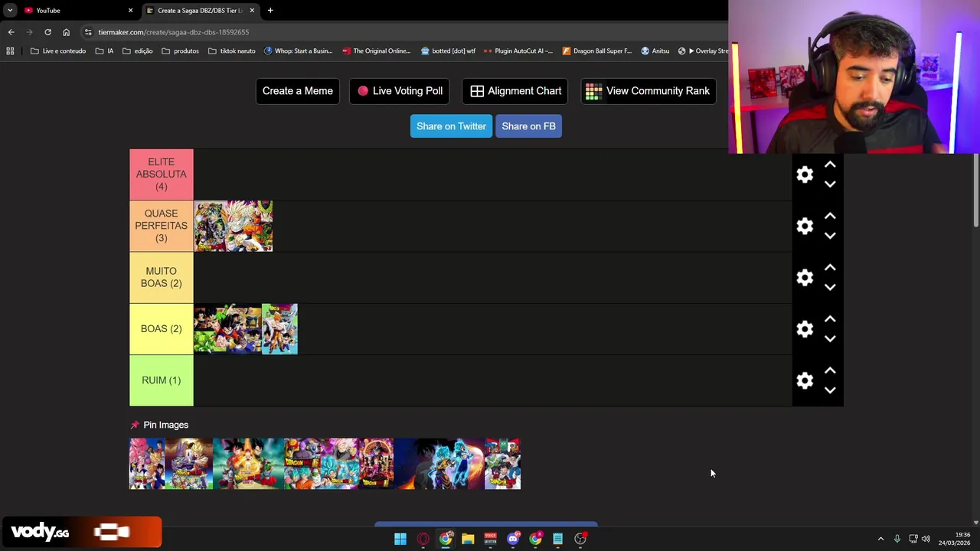980x551 pixels.
Task: Open a new browser tab
Action: [270, 11]
